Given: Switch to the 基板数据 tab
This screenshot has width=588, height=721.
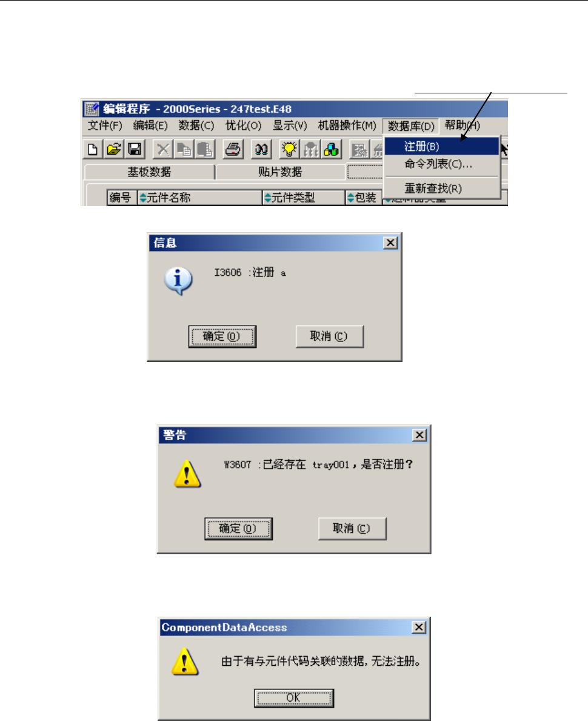Looking at the screenshot, I should (149, 172).
